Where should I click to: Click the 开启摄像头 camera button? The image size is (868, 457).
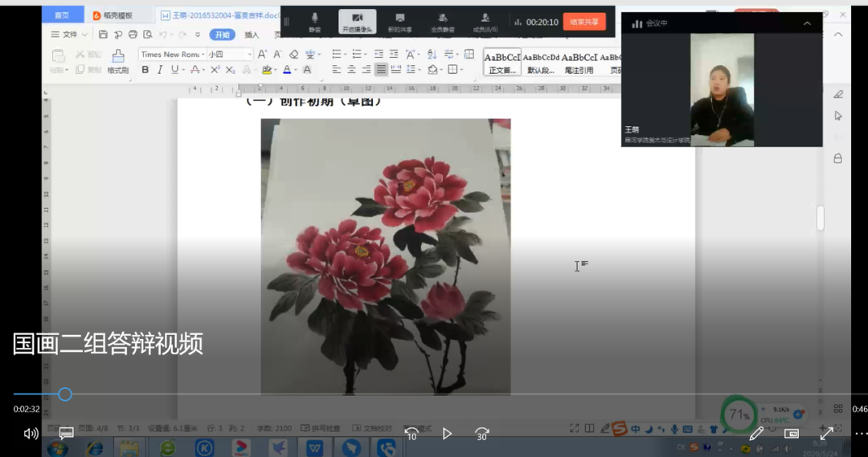pos(357,22)
